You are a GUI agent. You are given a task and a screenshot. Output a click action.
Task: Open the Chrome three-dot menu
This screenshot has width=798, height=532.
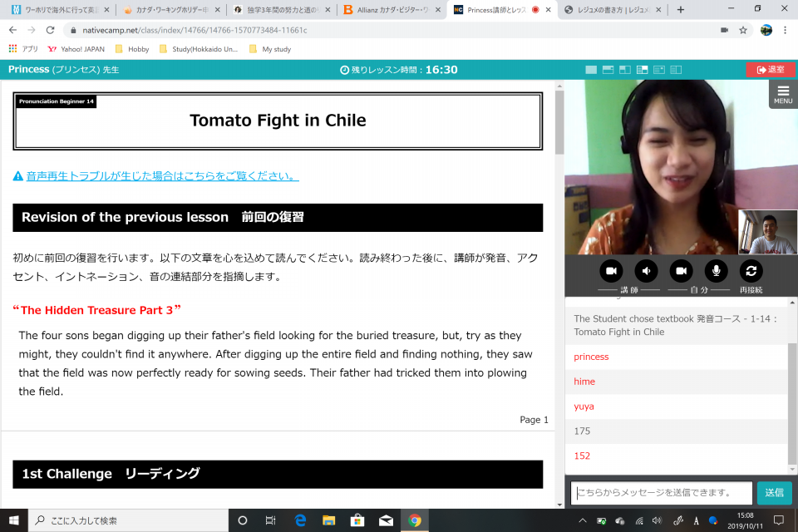point(786,30)
